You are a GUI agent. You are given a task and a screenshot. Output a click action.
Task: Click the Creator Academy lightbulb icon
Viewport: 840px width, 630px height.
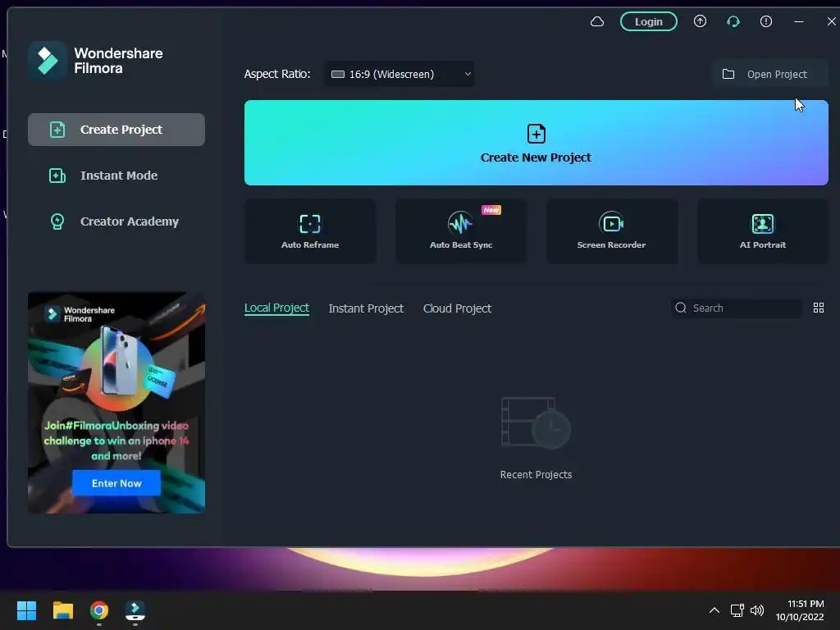pos(57,221)
